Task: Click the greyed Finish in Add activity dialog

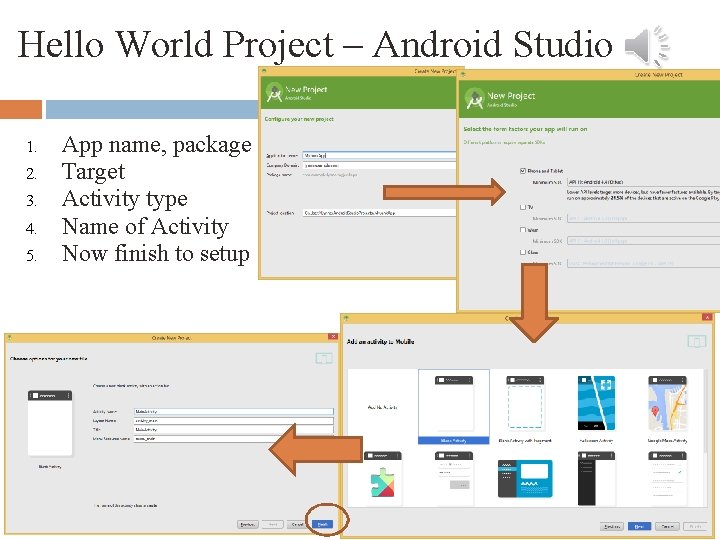Action: [695, 526]
